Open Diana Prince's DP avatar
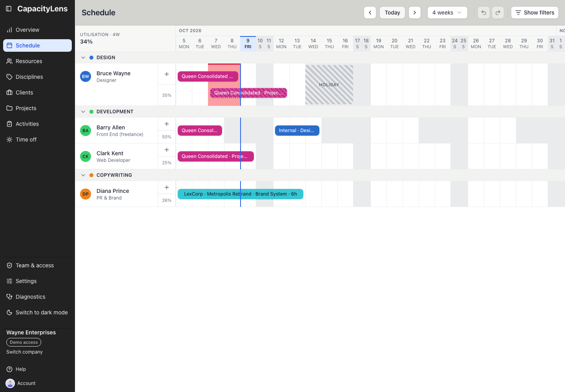The height and width of the screenshot is (392, 565). click(x=86, y=194)
